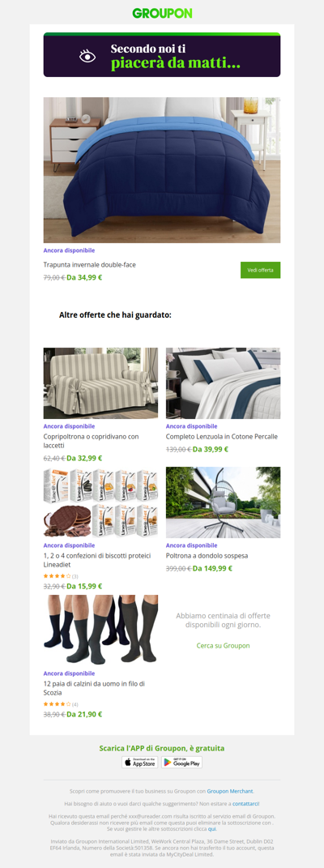324x868 pixels.
Task: Open the 'Groupon Merchant' link
Action: click(x=230, y=791)
